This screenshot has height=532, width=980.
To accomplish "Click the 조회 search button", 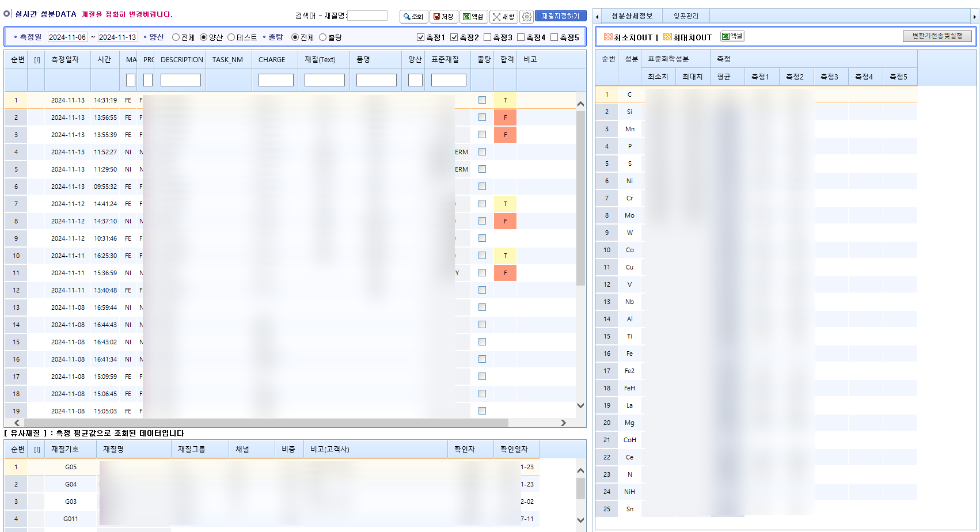I will coord(413,17).
